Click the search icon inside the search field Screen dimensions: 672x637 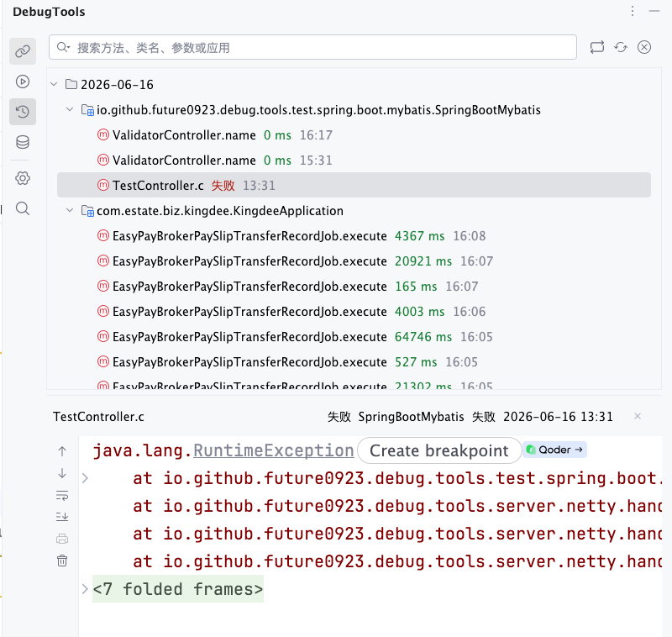[x=63, y=47]
